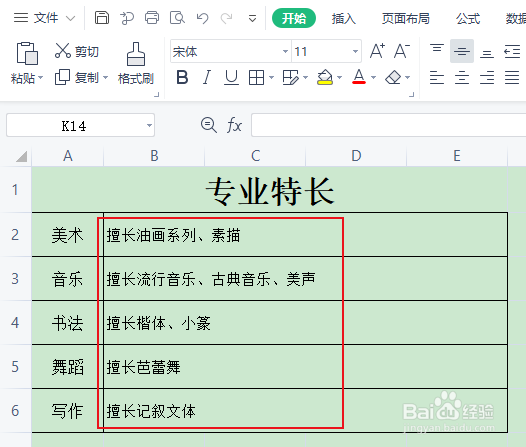The width and height of the screenshot is (526, 447).
Task: Increase font size with A+ icon
Action: 377,51
